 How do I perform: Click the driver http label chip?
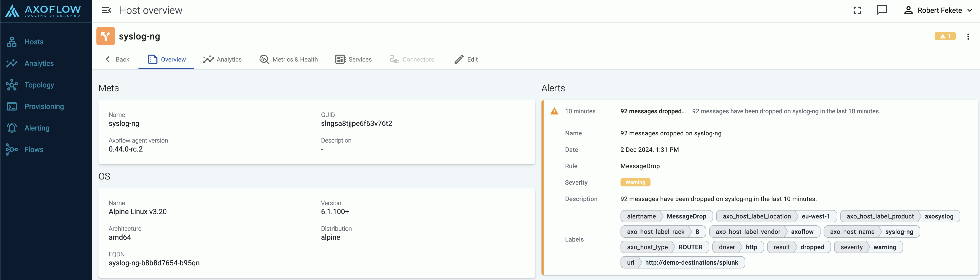coord(738,247)
